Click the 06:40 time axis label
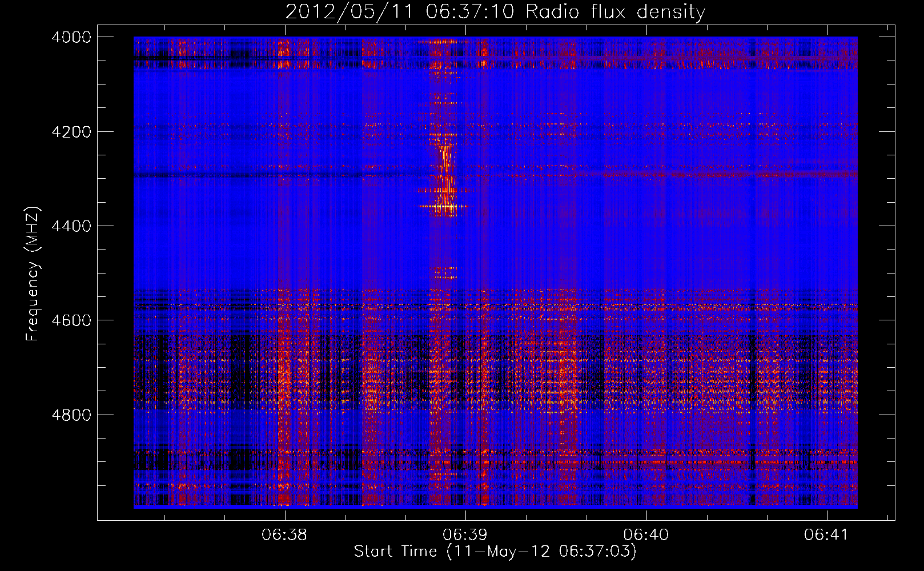 (646, 534)
